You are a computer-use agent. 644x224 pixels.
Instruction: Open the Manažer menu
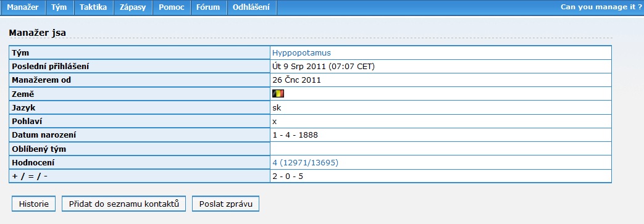23,7
